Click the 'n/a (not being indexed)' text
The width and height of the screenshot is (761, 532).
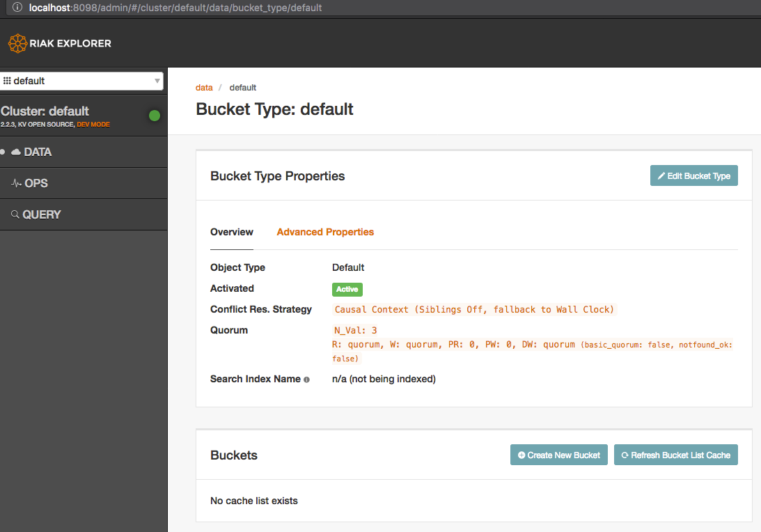384,379
